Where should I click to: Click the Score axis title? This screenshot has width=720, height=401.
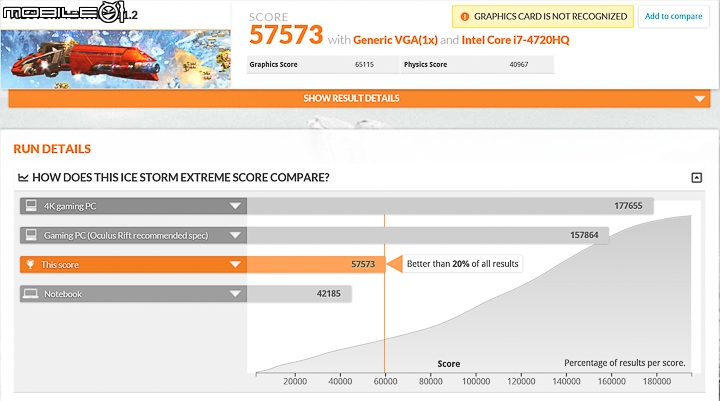coord(449,364)
